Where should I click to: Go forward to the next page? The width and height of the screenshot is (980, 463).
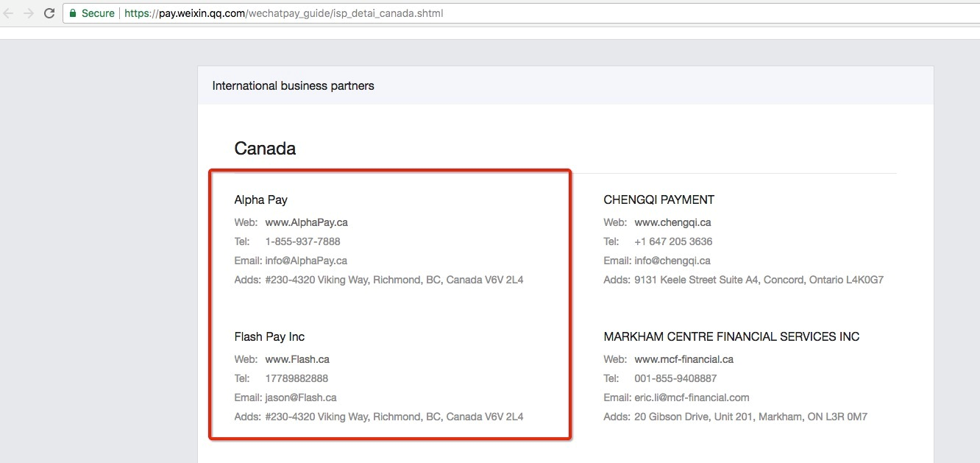[x=29, y=13]
